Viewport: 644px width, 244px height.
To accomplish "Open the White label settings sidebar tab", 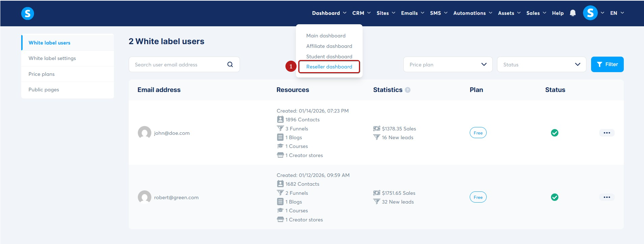I will click(67, 58).
